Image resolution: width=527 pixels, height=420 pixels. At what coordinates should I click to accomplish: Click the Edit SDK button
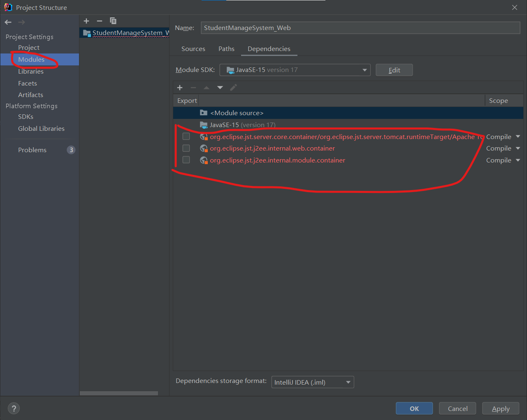coord(394,70)
